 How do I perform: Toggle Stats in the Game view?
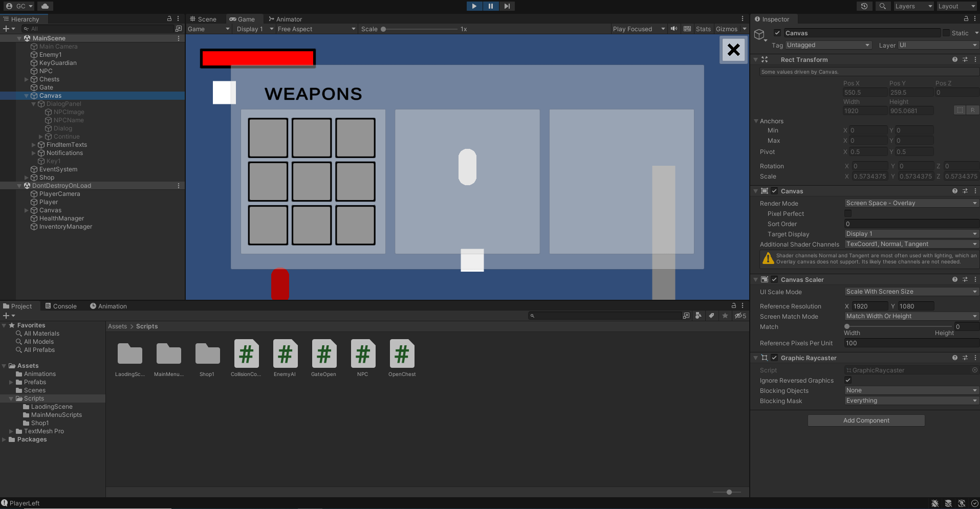[x=703, y=29]
